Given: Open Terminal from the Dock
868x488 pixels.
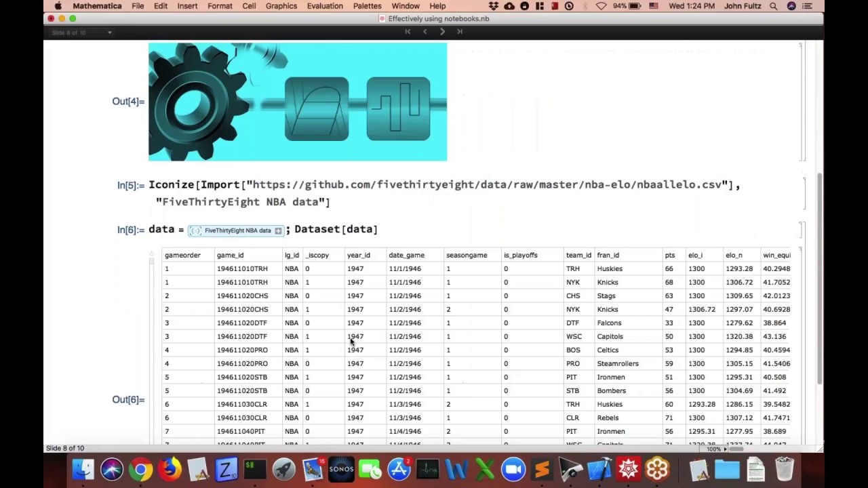Looking at the screenshot, I should click(255, 469).
